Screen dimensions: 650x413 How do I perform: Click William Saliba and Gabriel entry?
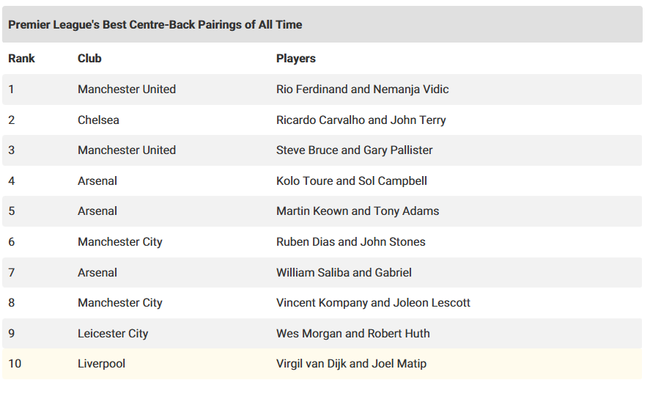pyautogui.click(x=343, y=272)
